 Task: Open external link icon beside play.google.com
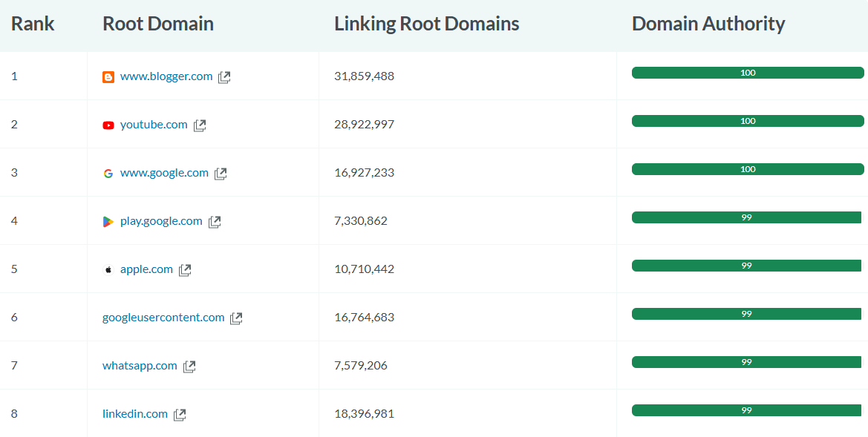[x=215, y=221]
